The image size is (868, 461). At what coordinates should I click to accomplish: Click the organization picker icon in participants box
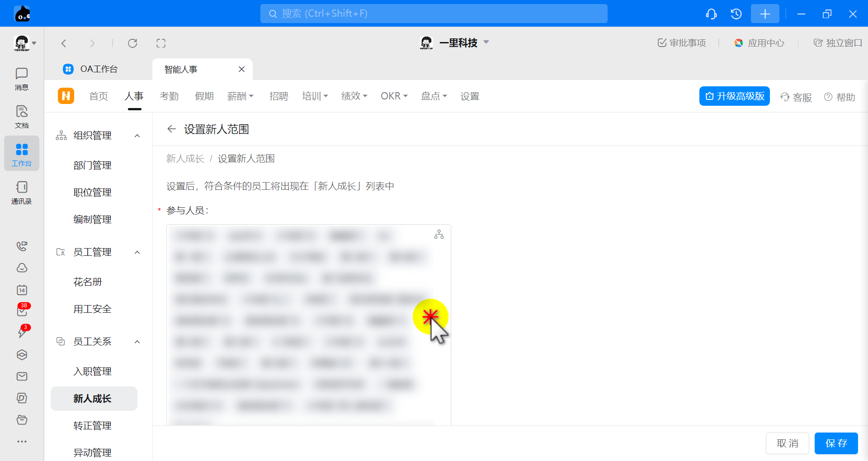[x=439, y=234]
